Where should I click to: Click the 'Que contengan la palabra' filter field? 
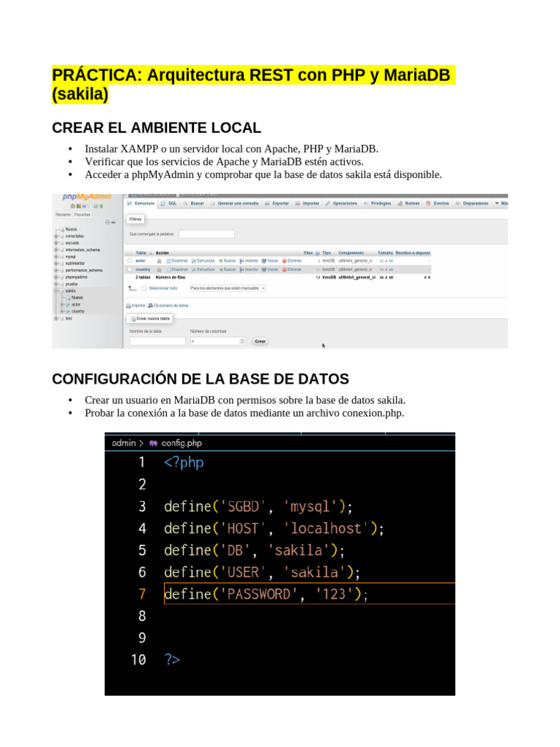(206, 234)
